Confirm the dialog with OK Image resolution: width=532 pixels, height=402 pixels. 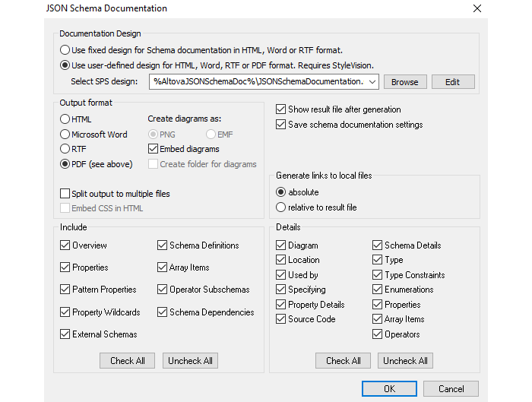coord(389,388)
